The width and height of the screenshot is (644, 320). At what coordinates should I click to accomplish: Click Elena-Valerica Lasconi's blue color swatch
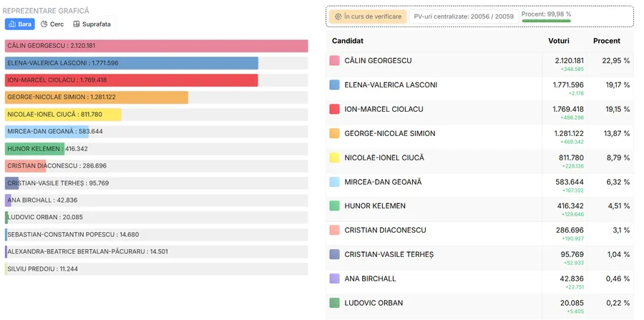click(334, 85)
